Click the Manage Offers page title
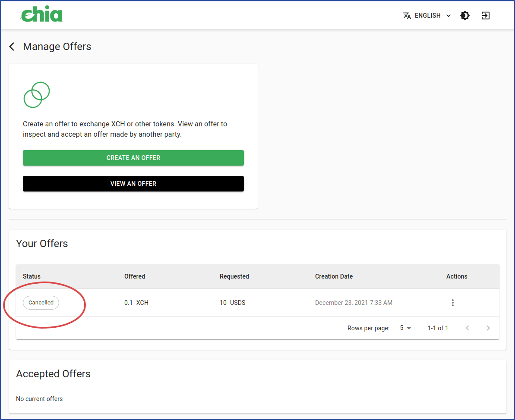 click(x=57, y=47)
